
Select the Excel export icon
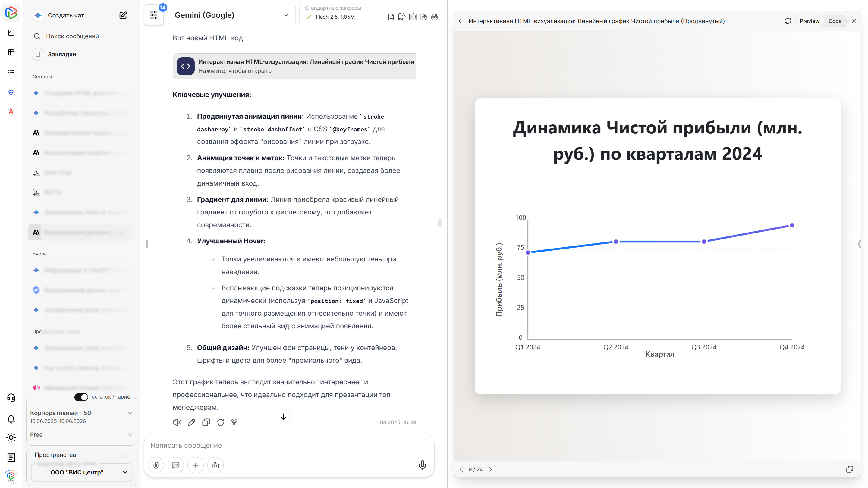coord(412,17)
